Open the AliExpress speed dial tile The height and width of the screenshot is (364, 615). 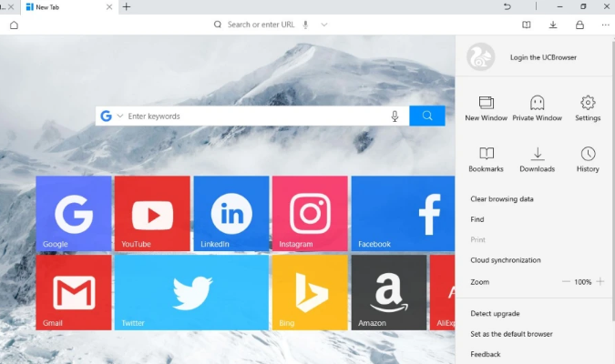tap(443, 293)
